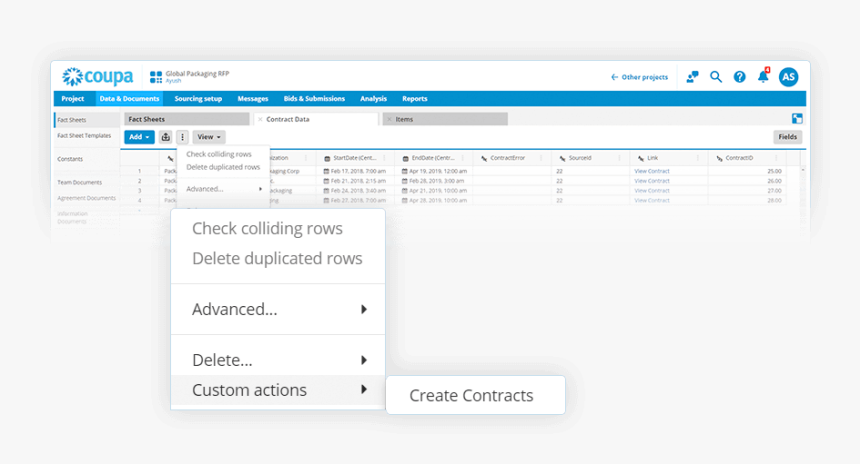Open View Contract link in row 27.00
The height and width of the screenshot is (464, 860).
(x=652, y=191)
